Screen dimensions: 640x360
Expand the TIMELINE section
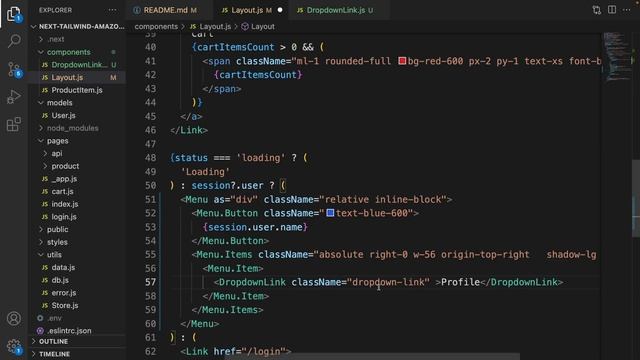[77, 354]
